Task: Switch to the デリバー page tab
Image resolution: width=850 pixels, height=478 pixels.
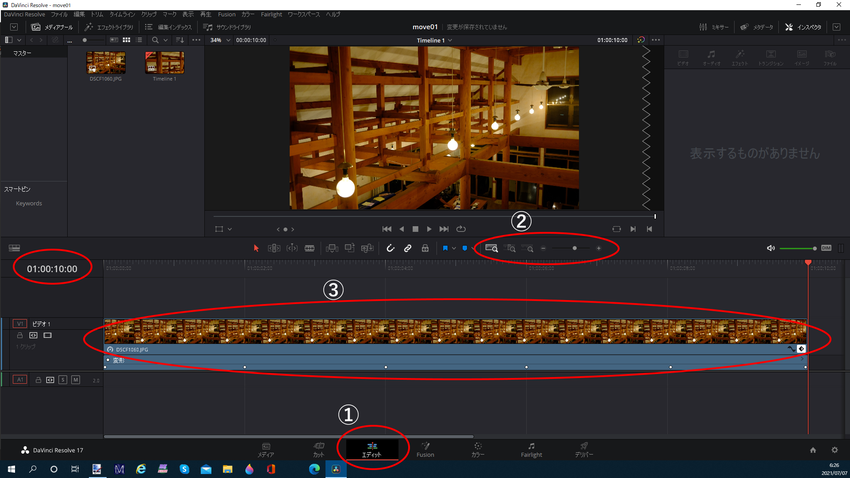Action: (584, 450)
